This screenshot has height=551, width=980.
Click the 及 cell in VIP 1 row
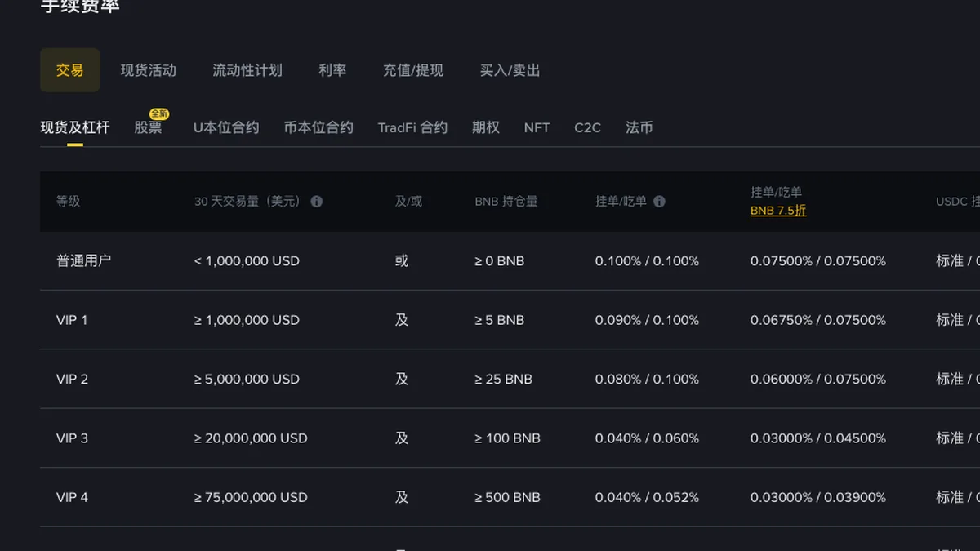coord(402,320)
